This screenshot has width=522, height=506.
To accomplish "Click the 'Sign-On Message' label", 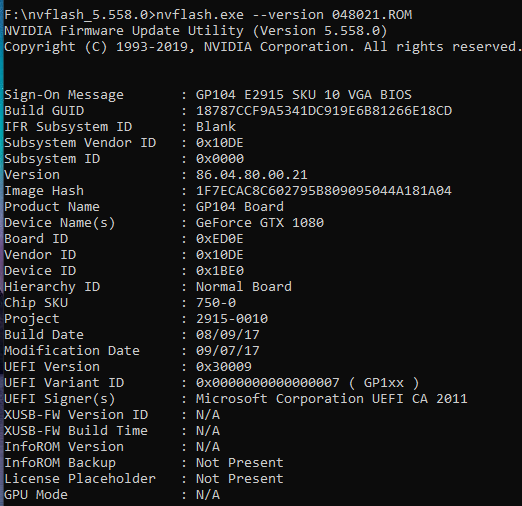I will click(64, 95).
